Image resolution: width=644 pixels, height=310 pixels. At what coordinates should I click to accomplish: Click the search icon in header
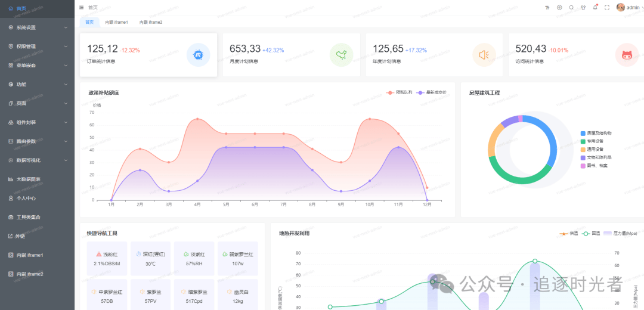(x=571, y=7)
